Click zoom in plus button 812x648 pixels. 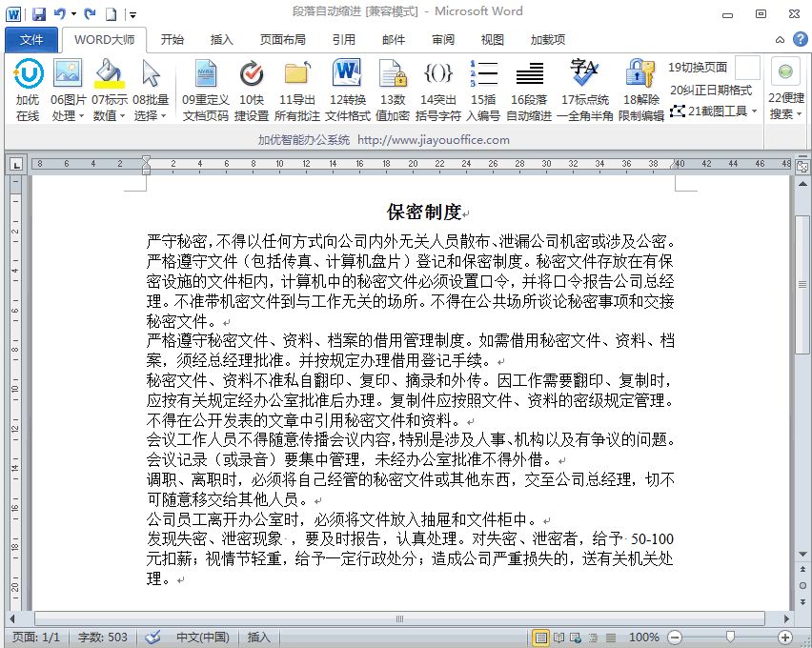(x=785, y=638)
